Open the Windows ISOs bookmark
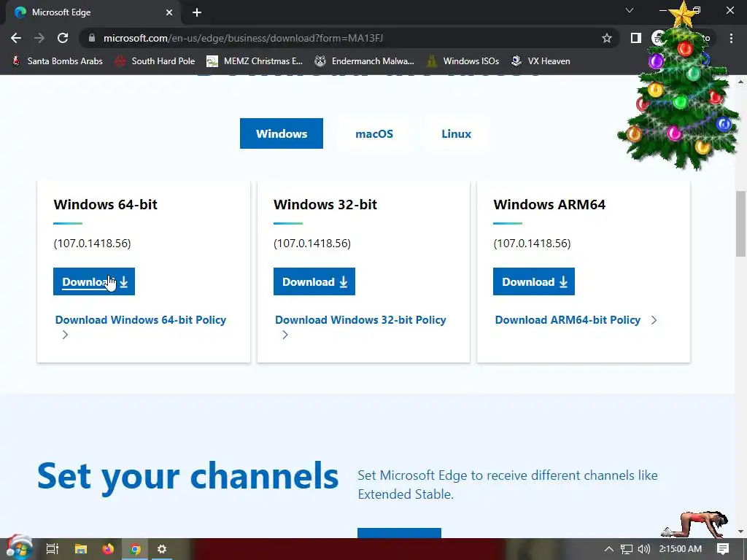Viewport: 747px width, 560px height. 463,61
